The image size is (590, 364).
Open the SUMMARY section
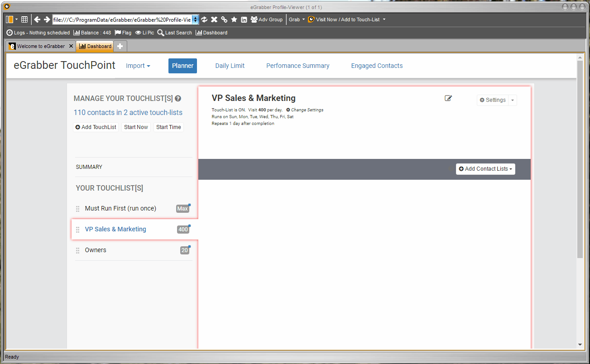pos(89,167)
